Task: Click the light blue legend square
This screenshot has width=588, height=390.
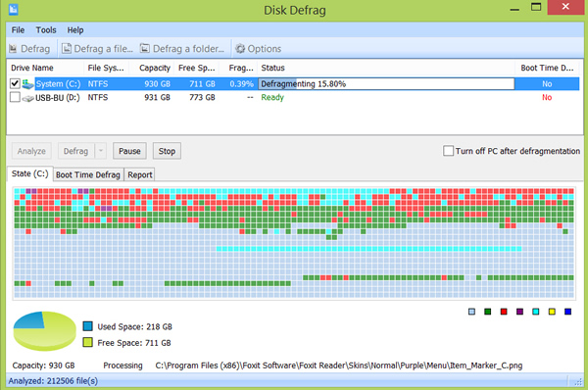Action: click(471, 312)
